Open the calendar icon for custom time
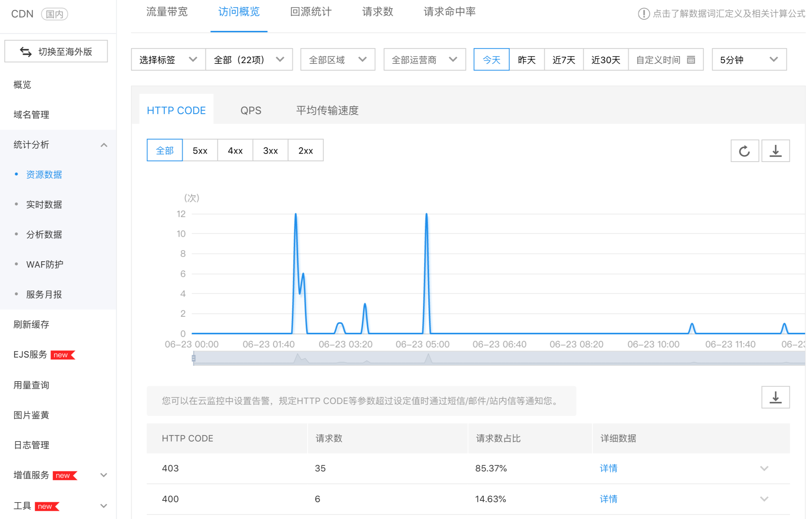Screen dimensions: 812x519 [691, 60]
